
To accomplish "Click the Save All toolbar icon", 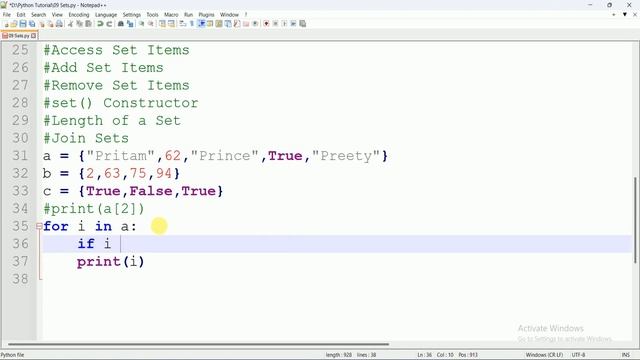I will pos(32,24).
